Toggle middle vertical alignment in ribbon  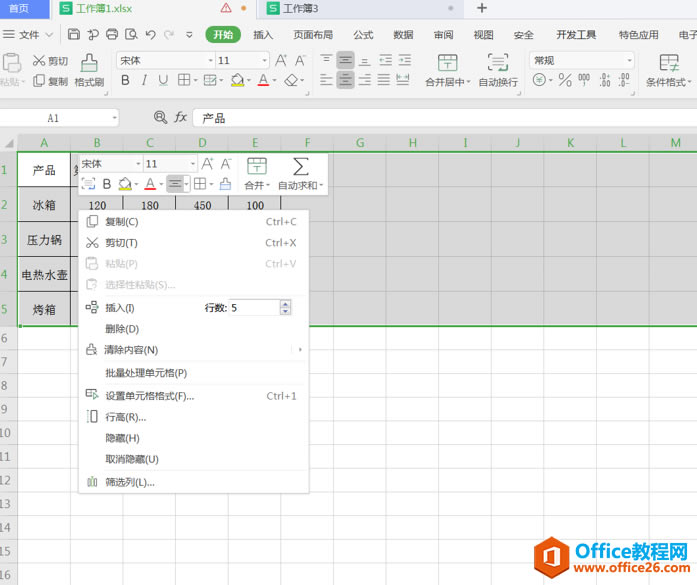345,60
